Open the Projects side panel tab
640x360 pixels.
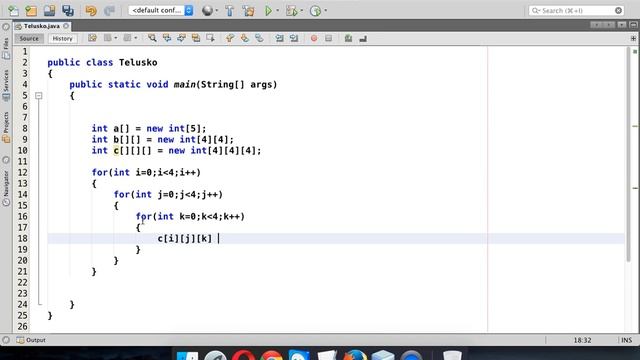pos(6,127)
